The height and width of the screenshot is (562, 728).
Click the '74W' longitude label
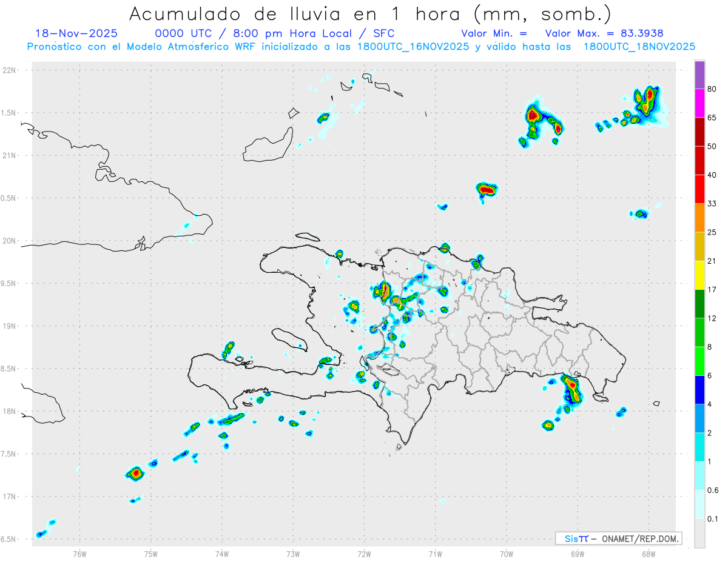(222, 554)
